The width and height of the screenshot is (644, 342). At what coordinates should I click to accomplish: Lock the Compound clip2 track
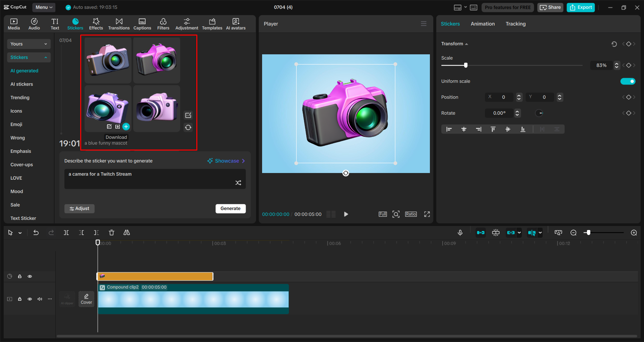[19, 299]
